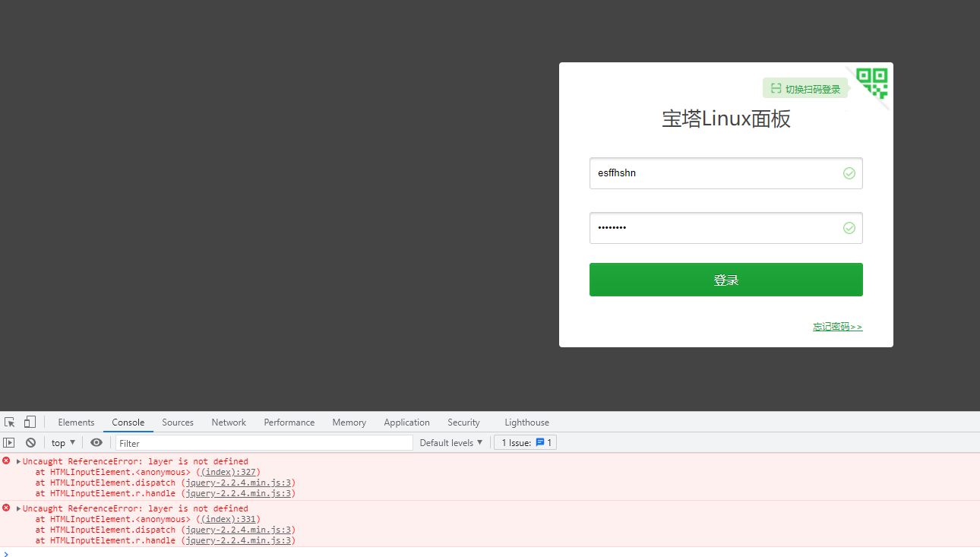Open jquery link on first error's dispatch line
Image resolution: width=980 pixels, height=557 pixels.
tap(238, 483)
